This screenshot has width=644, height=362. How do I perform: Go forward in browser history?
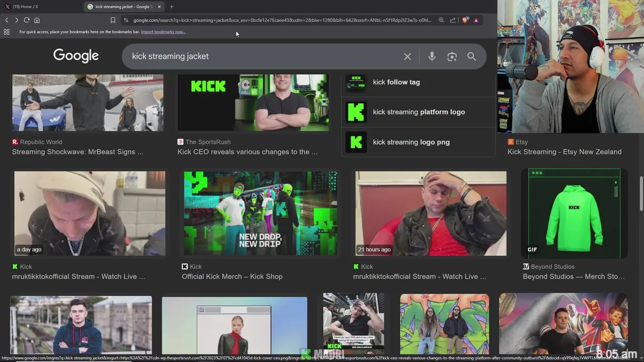(x=16, y=20)
